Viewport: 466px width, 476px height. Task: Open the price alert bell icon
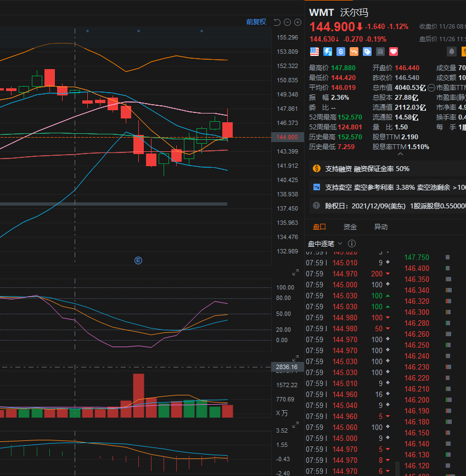(x=452, y=52)
